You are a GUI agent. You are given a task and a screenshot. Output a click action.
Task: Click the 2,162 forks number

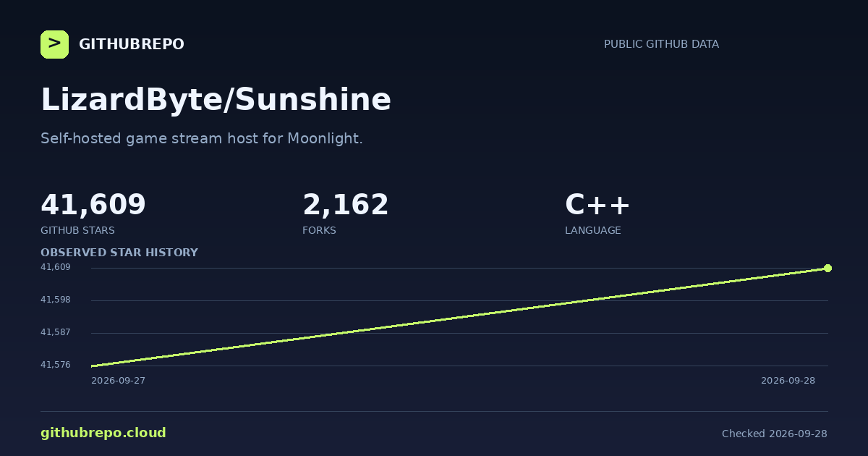click(346, 205)
